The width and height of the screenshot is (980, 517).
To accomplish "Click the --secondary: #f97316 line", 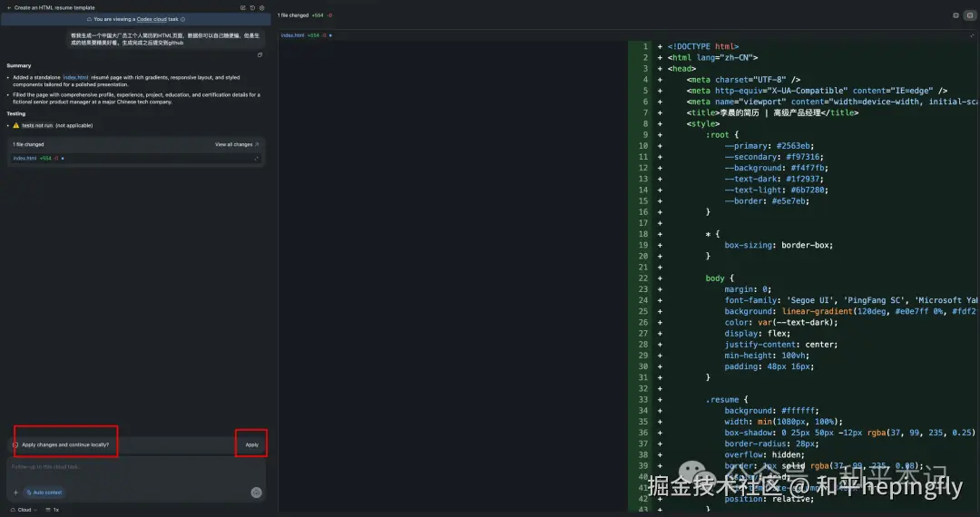I will click(x=774, y=157).
